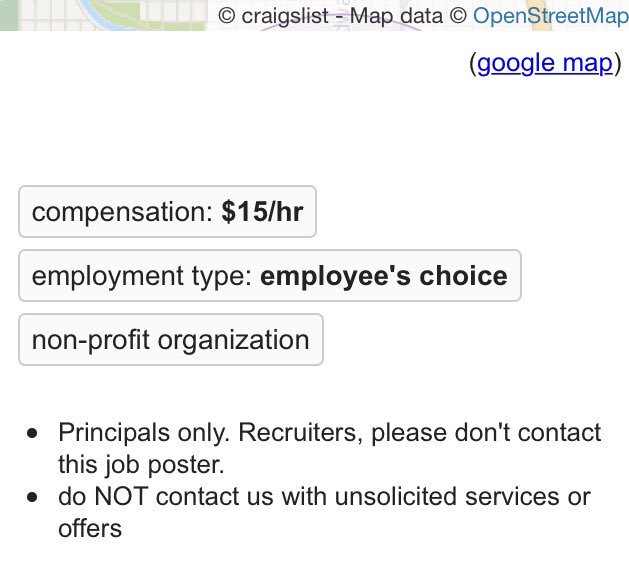The height and width of the screenshot is (576, 629).
Task: Click the word 'offers' on last line
Action: pyautogui.click(x=90, y=528)
